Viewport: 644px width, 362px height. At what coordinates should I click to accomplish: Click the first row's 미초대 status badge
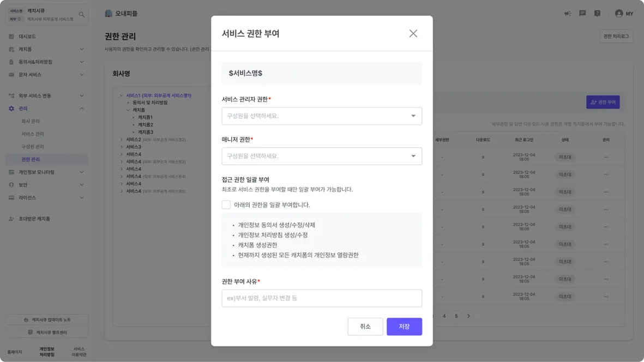(565, 157)
